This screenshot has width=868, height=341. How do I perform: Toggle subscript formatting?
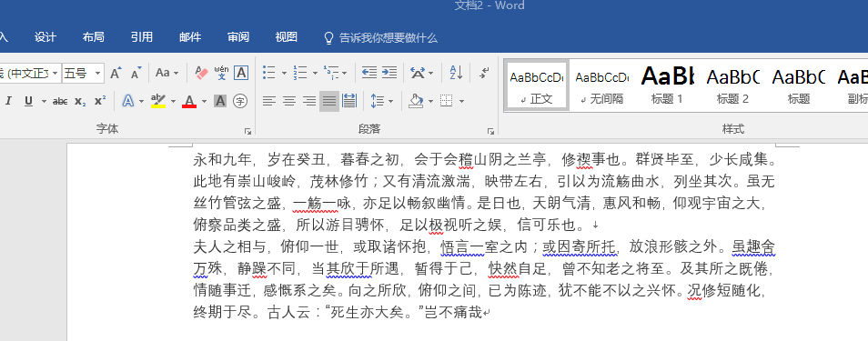coord(80,101)
